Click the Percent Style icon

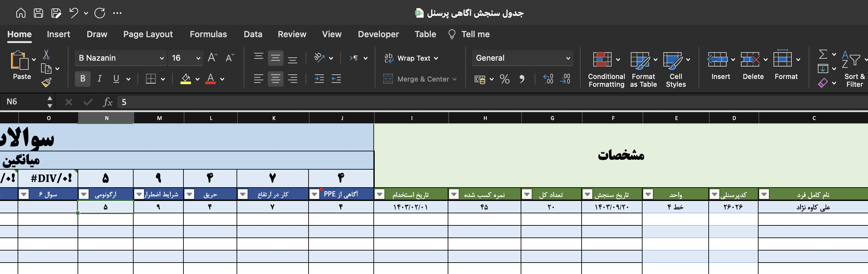[x=504, y=79]
